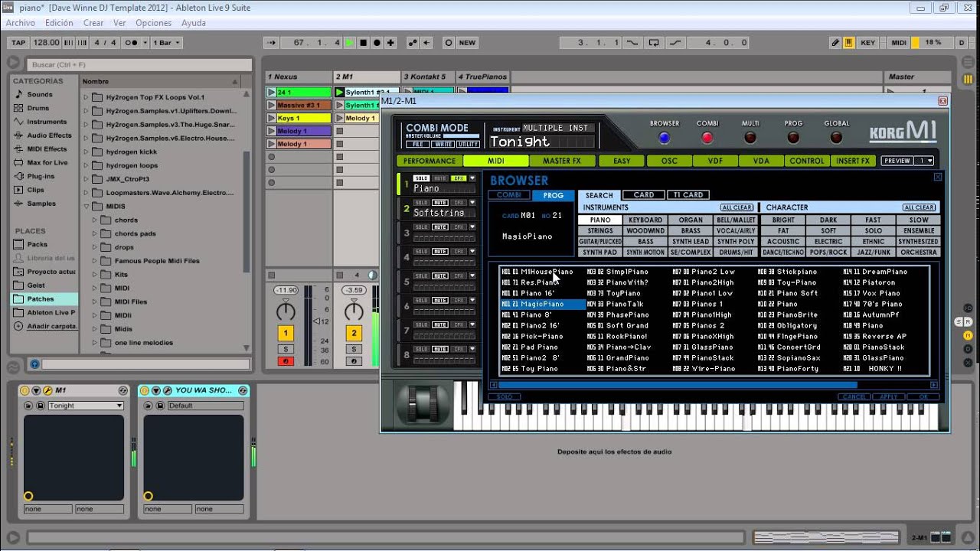Click the Arrangement Record button

377,43
